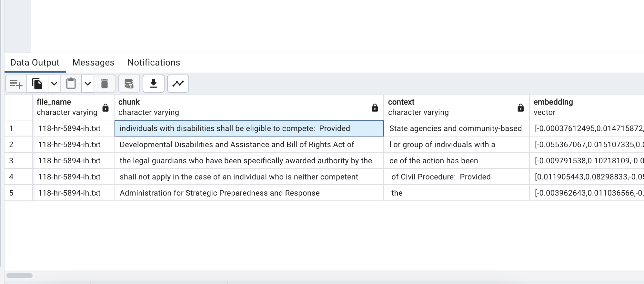Select row number 4
This screenshot has width=644, height=284.
pos(18,177)
